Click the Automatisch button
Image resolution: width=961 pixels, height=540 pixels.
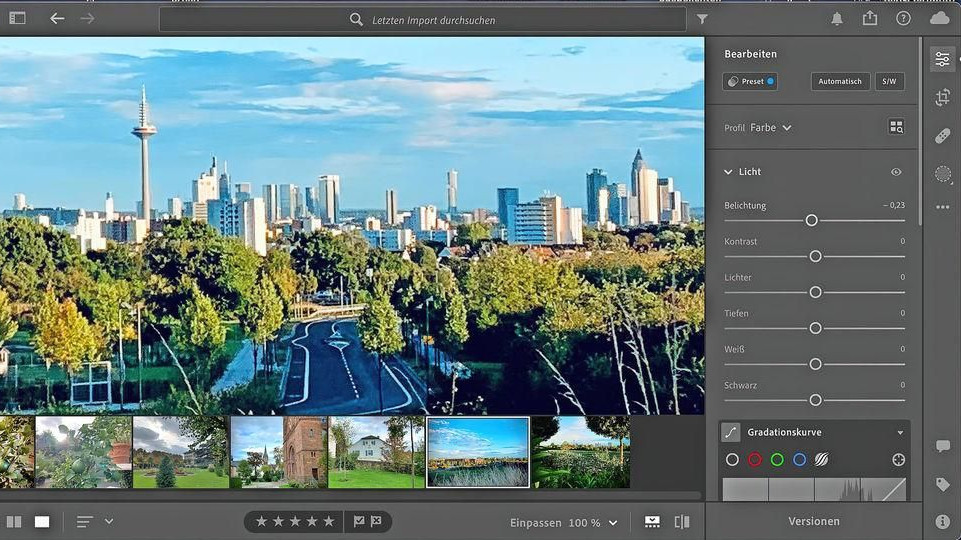coord(839,81)
